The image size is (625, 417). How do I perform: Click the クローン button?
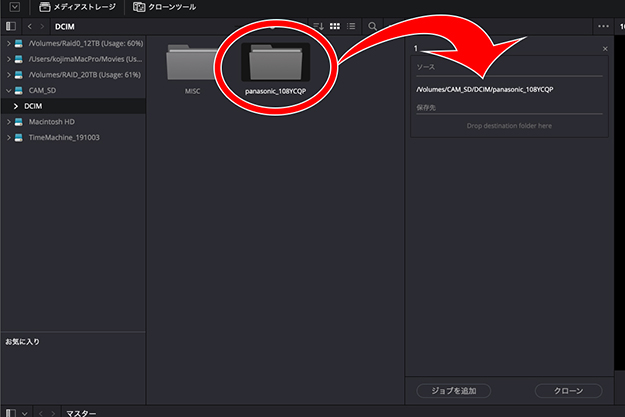pos(568,390)
